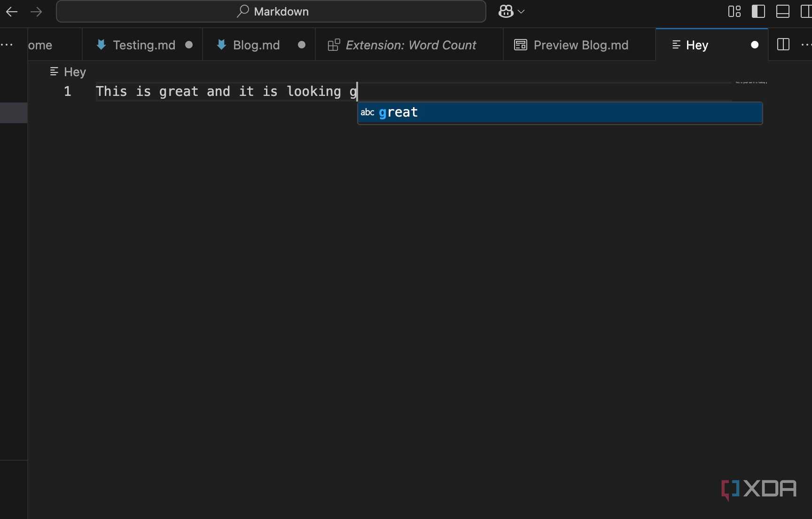Click the breadcrumb file icon beside Hey
Image resolution: width=812 pixels, height=519 pixels.
(54, 71)
